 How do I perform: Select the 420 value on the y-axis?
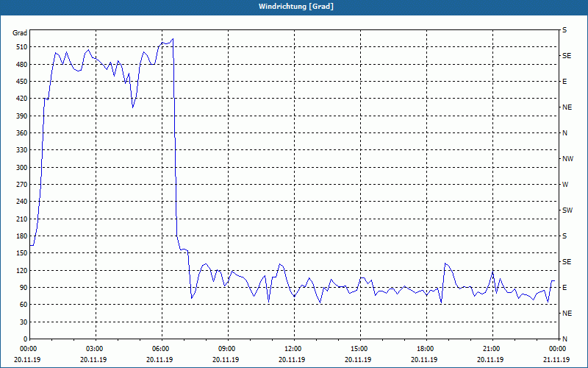(x=21, y=99)
